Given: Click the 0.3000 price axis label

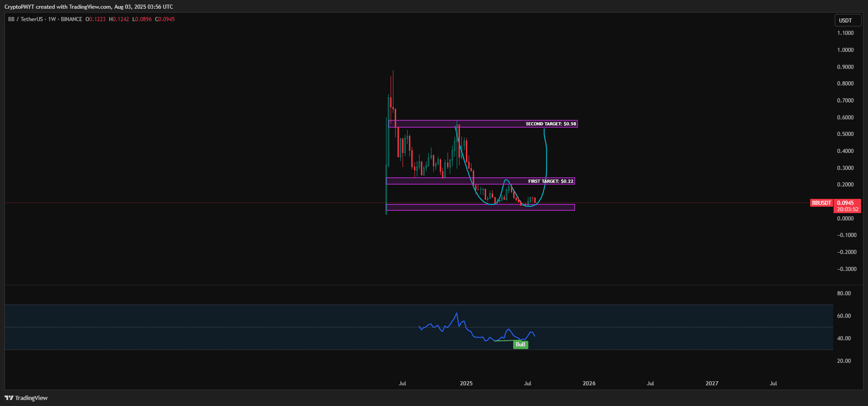Looking at the screenshot, I should [846, 168].
